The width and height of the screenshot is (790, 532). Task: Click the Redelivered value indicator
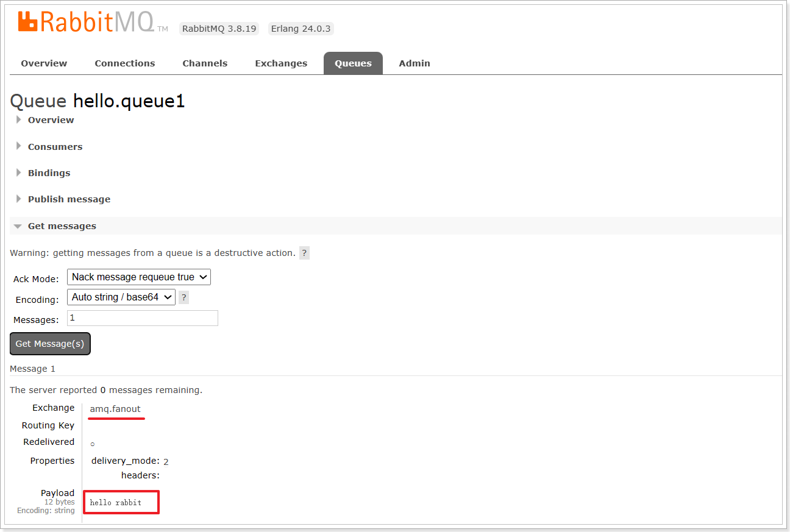point(93,444)
